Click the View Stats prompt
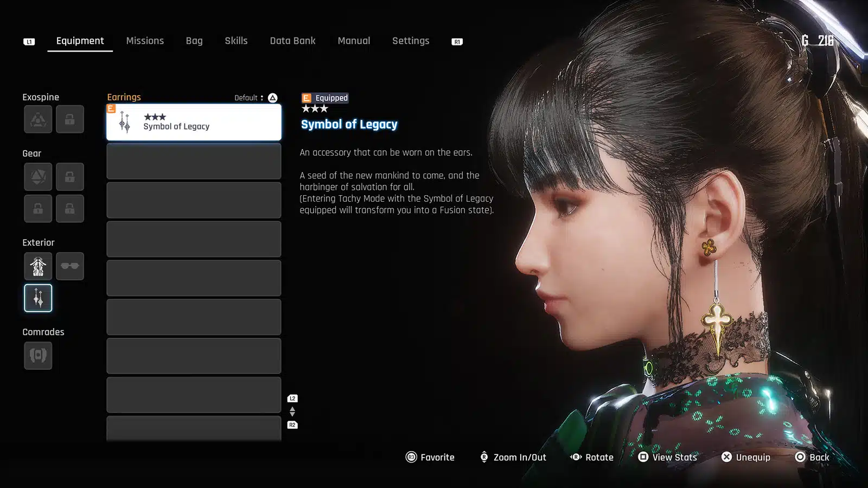This screenshot has height=488, width=868. 667,457
